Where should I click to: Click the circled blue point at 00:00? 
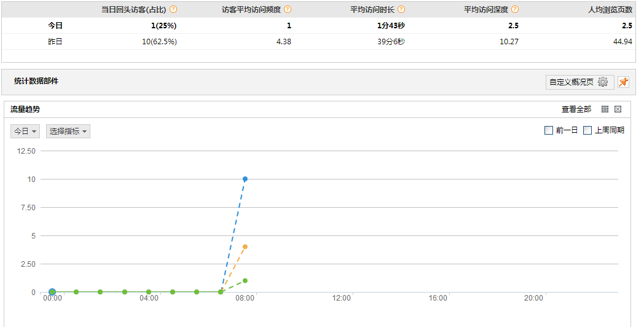click(52, 292)
